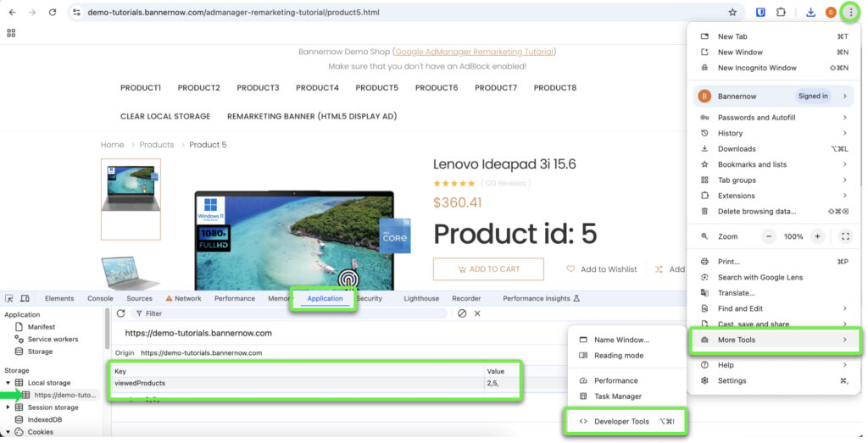Screen dimensions: 868x443
Task: Click the ADD TO CART button
Action: tap(488, 269)
